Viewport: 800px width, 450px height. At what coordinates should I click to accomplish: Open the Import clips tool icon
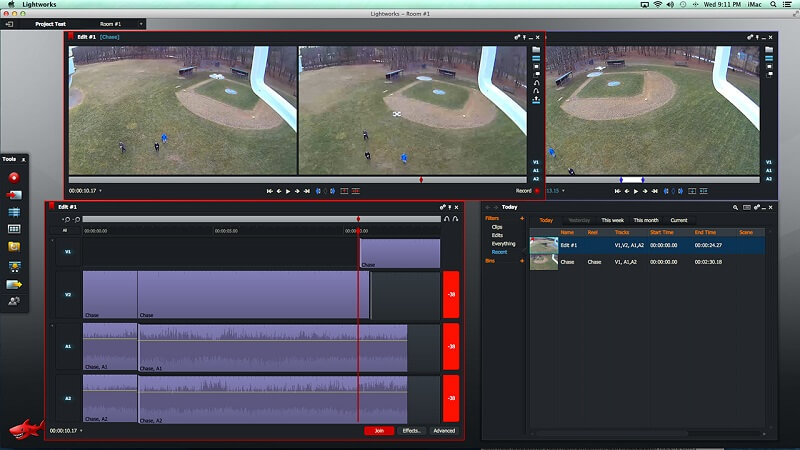point(14,194)
